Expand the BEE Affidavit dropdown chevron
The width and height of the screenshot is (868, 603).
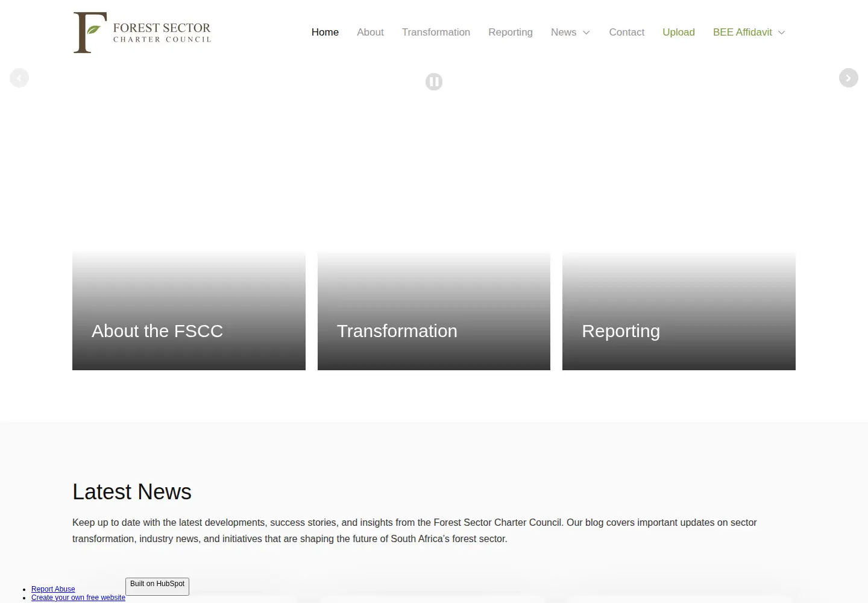click(x=782, y=33)
